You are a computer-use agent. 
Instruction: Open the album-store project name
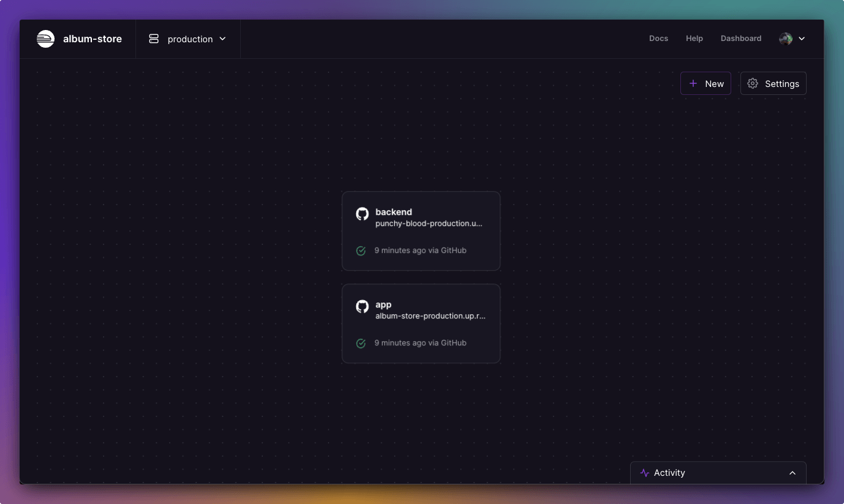coord(93,39)
